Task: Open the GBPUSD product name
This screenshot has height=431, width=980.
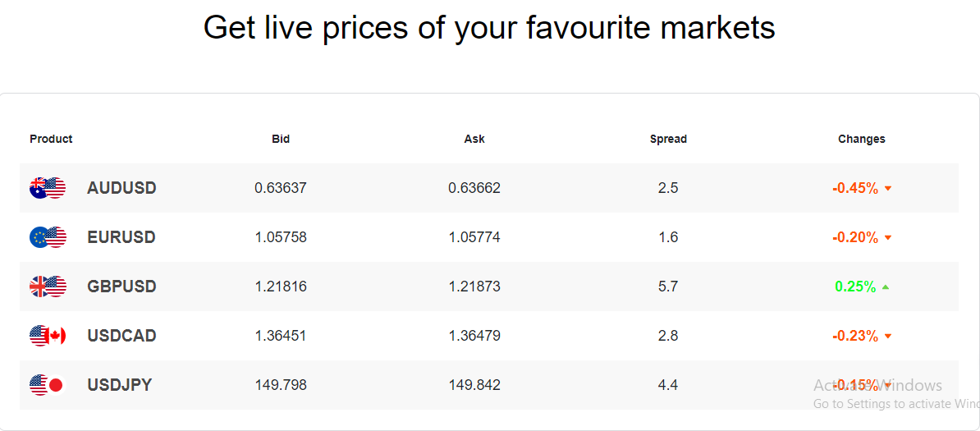Action: point(121,287)
